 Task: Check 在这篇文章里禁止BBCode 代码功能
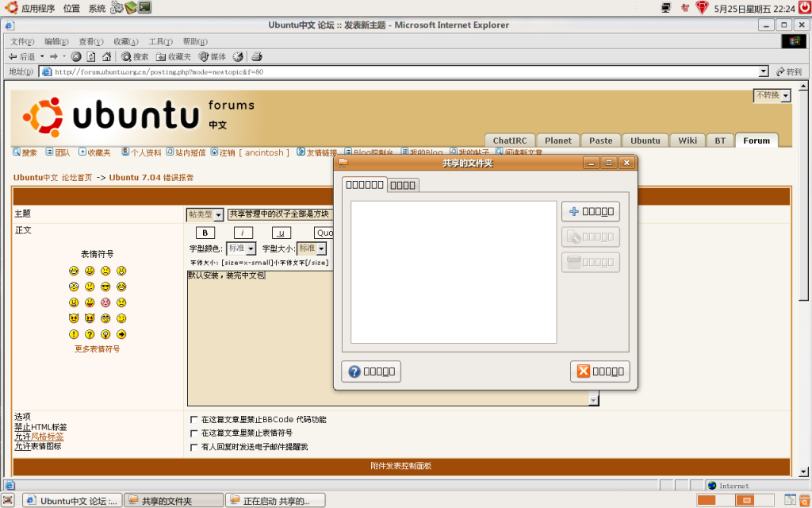pyautogui.click(x=194, y=420)
